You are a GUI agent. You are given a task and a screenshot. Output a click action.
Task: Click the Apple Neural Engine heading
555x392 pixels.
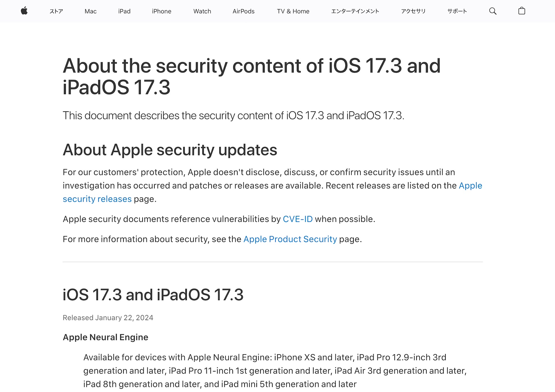(x=106, y=337)
